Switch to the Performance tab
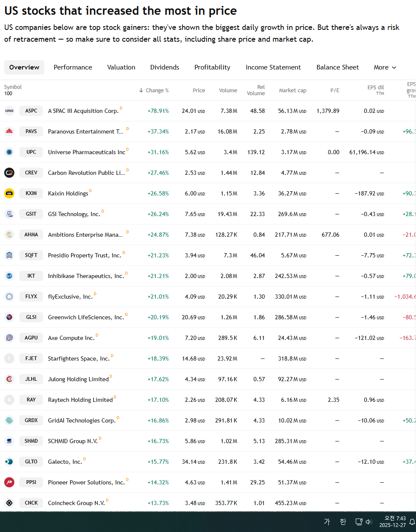 (x=73, y=67)
